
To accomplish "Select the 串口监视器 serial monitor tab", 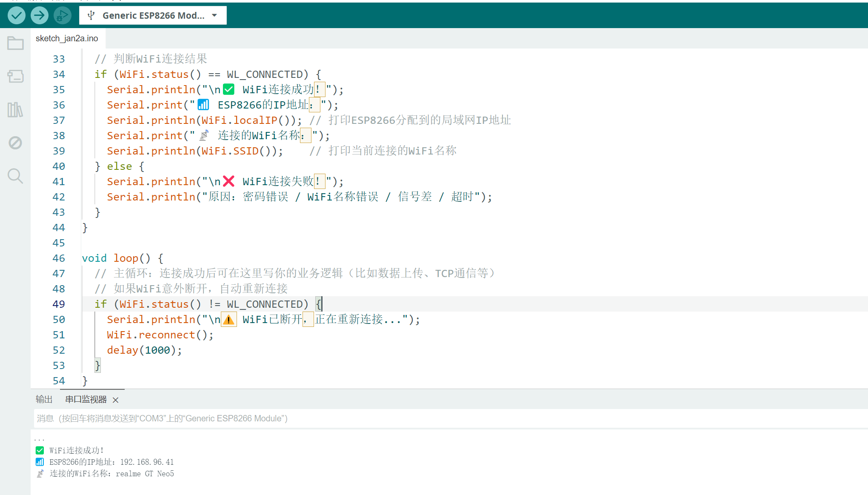I will coord(86,399).
